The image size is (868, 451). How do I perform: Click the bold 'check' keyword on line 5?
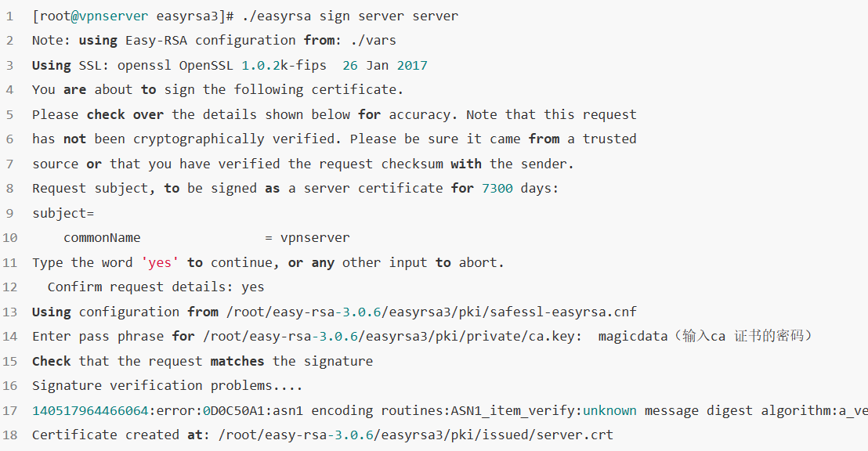(106, 114)
